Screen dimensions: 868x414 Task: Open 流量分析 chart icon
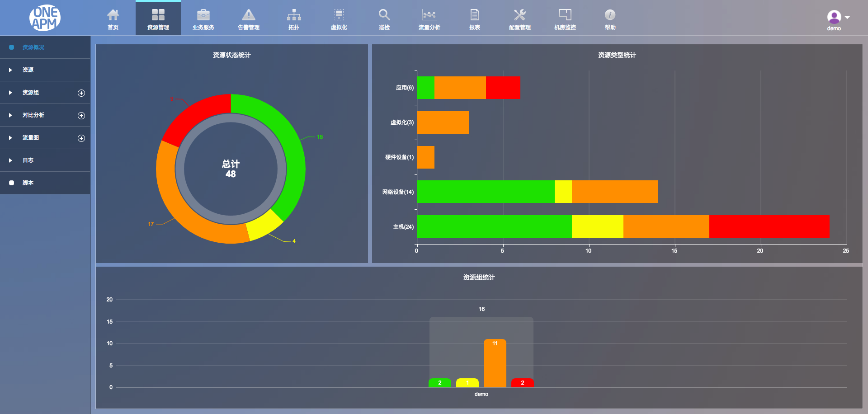[x=429, y=15]
